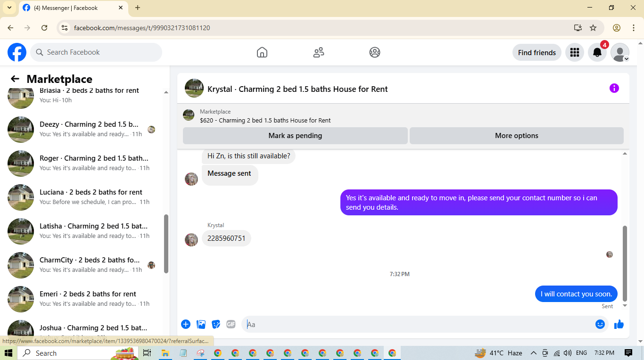
Task: Open the Windows Start menu
Action: click(8, 353)
